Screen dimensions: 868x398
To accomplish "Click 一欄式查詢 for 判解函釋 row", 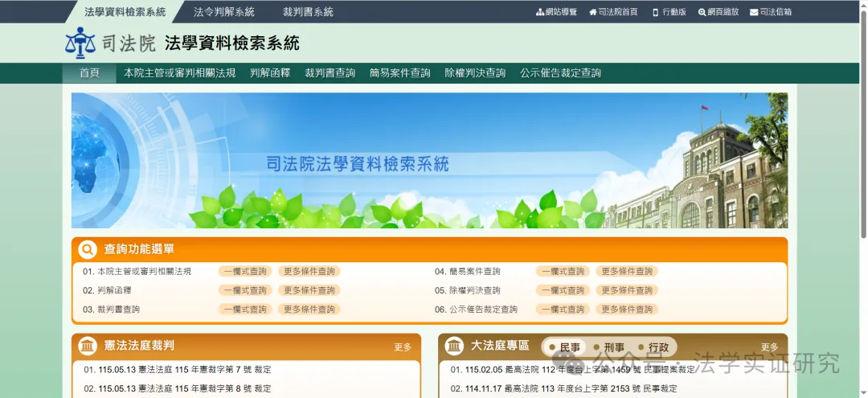I will click(x=245, y=290).
